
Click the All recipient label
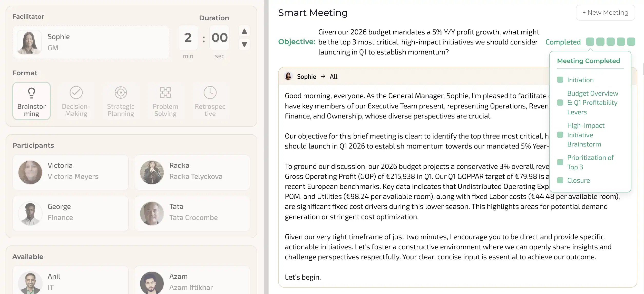(x=334, y=77)
